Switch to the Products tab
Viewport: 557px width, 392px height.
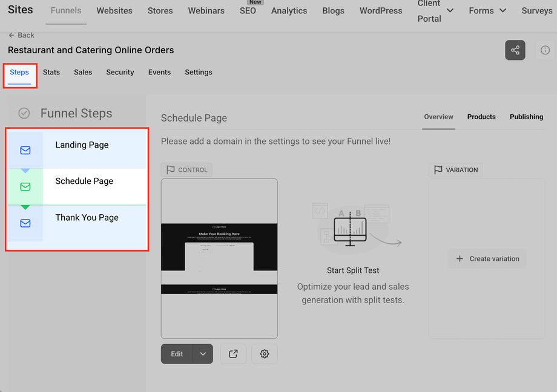point(481,117)
